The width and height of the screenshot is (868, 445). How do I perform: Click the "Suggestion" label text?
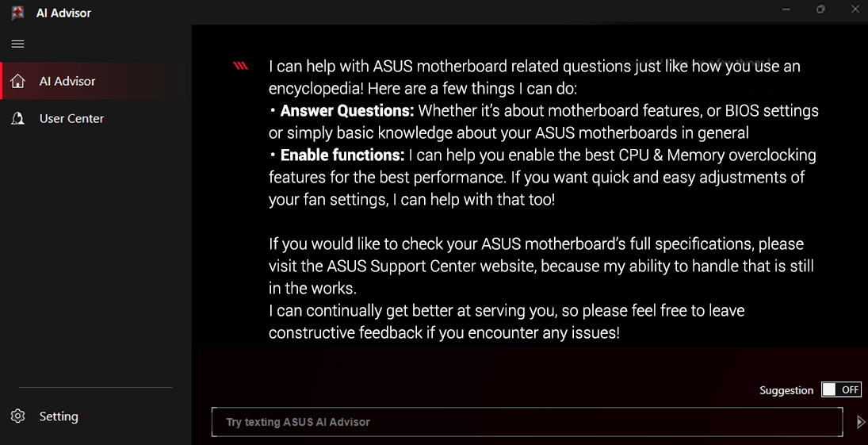point(786,390)
